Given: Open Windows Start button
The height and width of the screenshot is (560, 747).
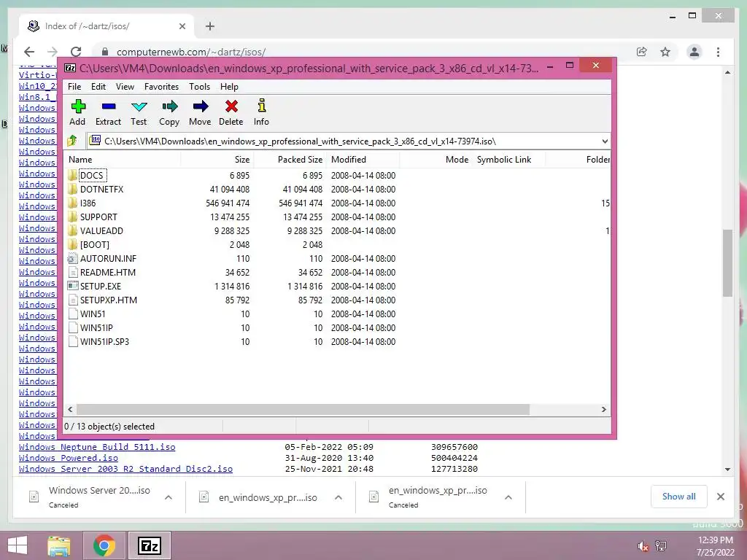Looking at the screenshot, I should tap(18, 545).
